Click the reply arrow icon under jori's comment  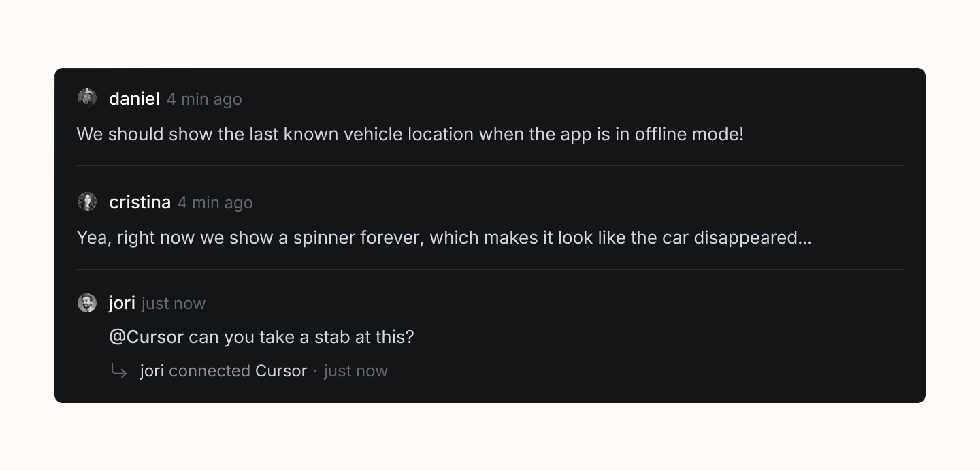[119, 371]
